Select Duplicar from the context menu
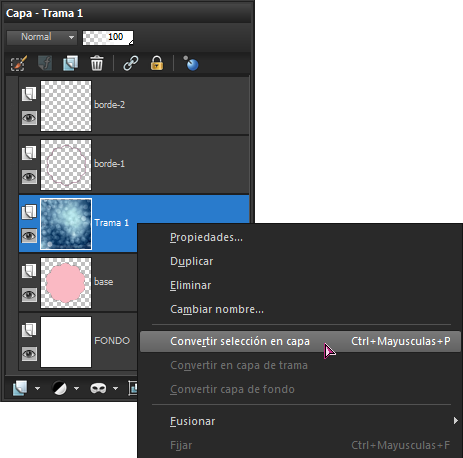Image resolution: width=463 pixels, height=458 pixels. pyautogui.click(x=191, y=261)
